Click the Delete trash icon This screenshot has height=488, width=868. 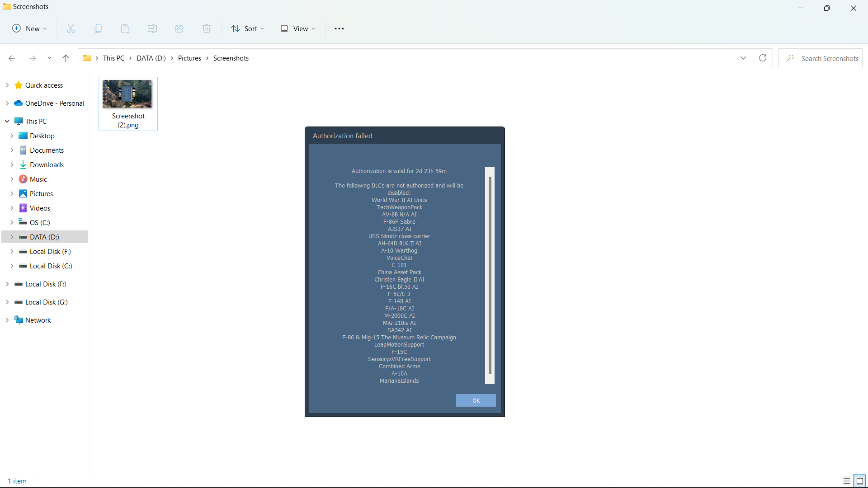point(207,28)
